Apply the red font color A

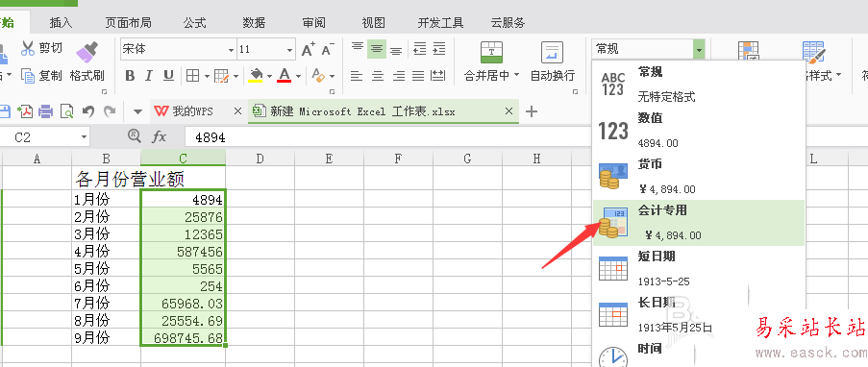point(284,76)
